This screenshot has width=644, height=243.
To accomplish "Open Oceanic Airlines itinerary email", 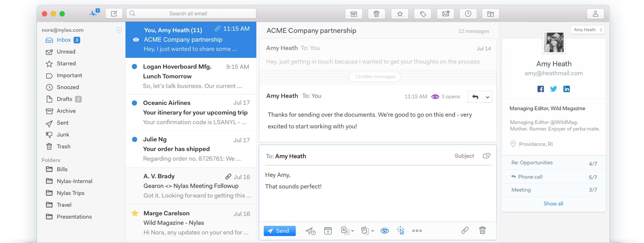I will click(191, 112).
